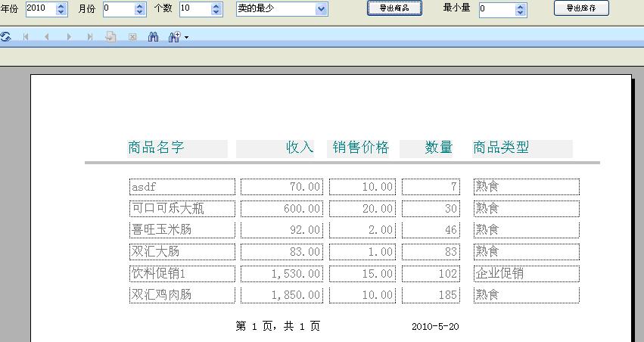The image size is (644, 342).
Task: Go to the next report page
Action: point(69,37)
